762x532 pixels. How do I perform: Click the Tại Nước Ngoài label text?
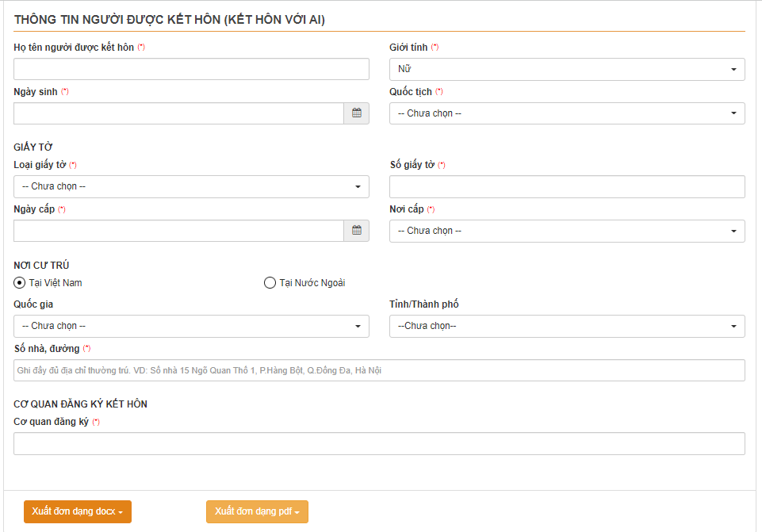[x=312, y=283]
